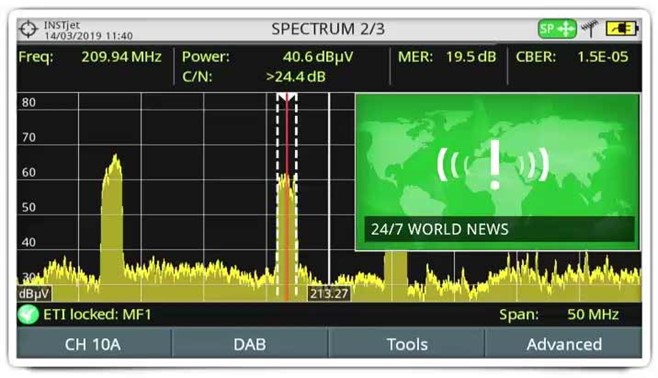Click the 60 level axis label
This screenshot has height=378, width=658.
tap(29, 172)
